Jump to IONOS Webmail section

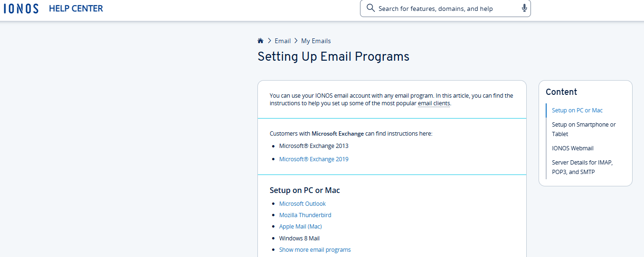tap(573, 148)
